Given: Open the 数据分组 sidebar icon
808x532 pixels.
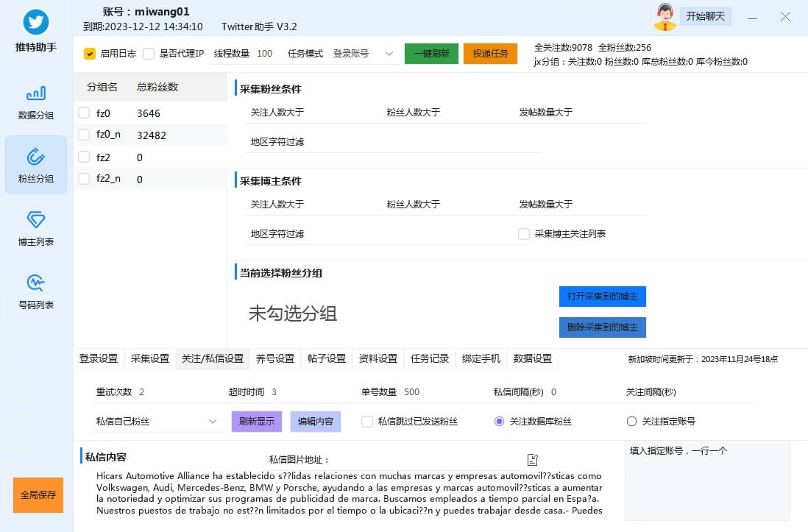Looking at the screenshot, I should click(x=36, y=93).
